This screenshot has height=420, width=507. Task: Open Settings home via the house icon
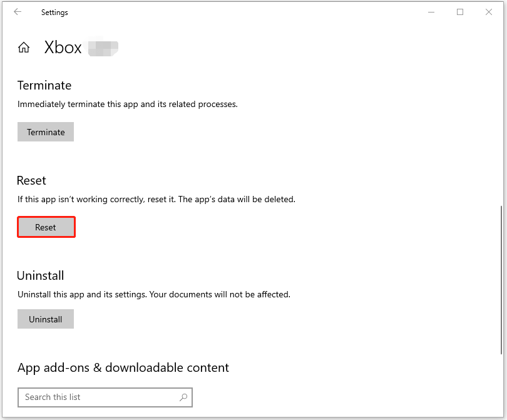click(24, 47)
